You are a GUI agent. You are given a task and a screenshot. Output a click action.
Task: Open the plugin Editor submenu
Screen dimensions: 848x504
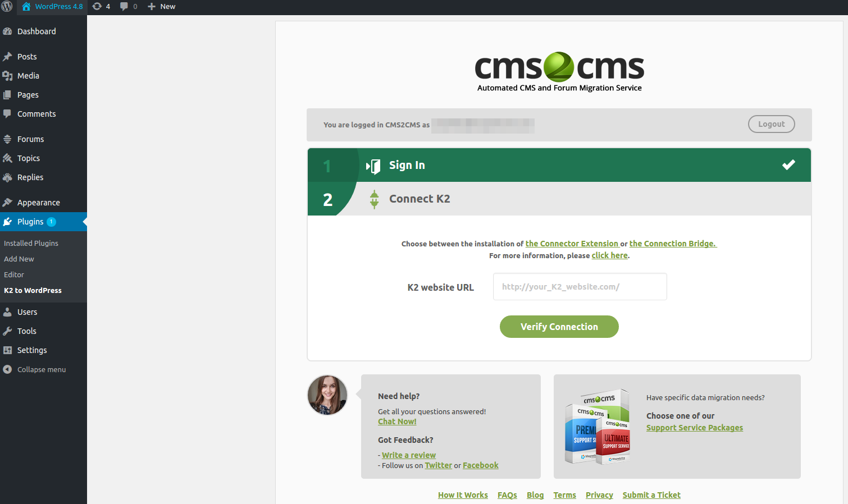(x=14, y=274)
